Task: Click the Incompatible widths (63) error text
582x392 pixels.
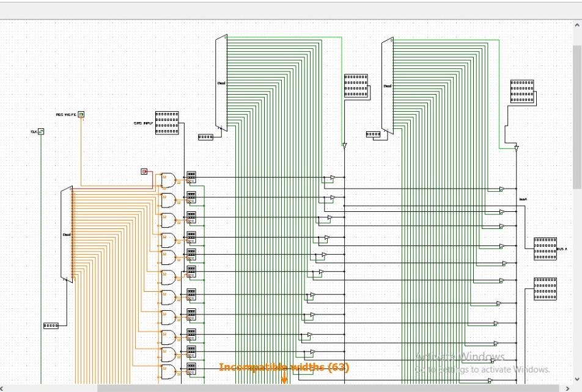Action: [x=284, y=368]
